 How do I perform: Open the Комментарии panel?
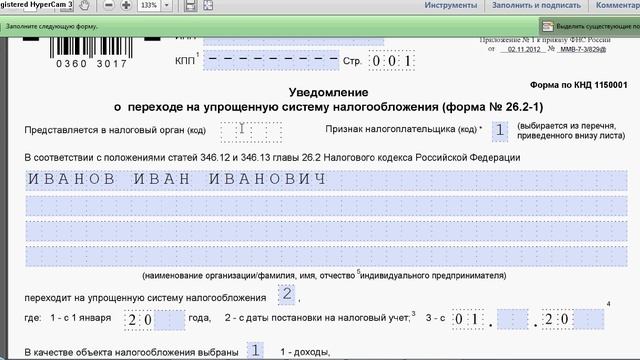tap(618, 5)
